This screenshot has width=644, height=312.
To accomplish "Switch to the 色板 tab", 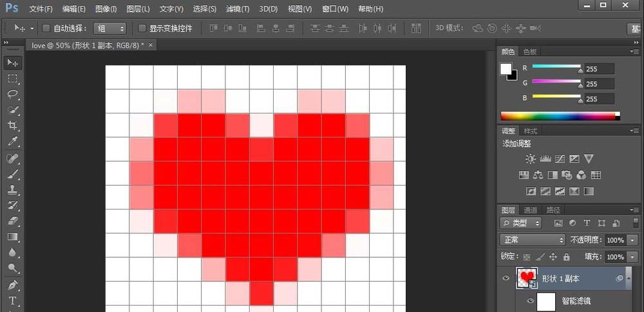I will [x=530, y=52].
